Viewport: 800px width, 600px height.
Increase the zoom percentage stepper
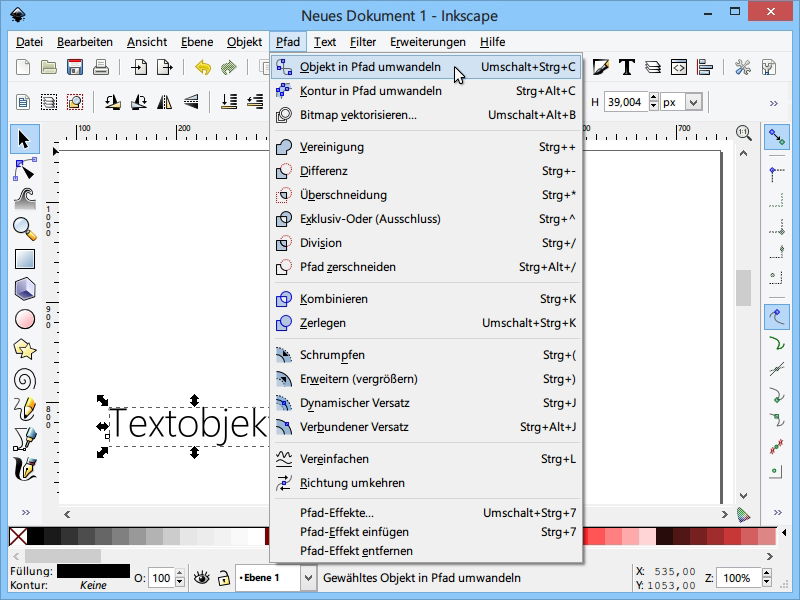(x=766, y=573)
